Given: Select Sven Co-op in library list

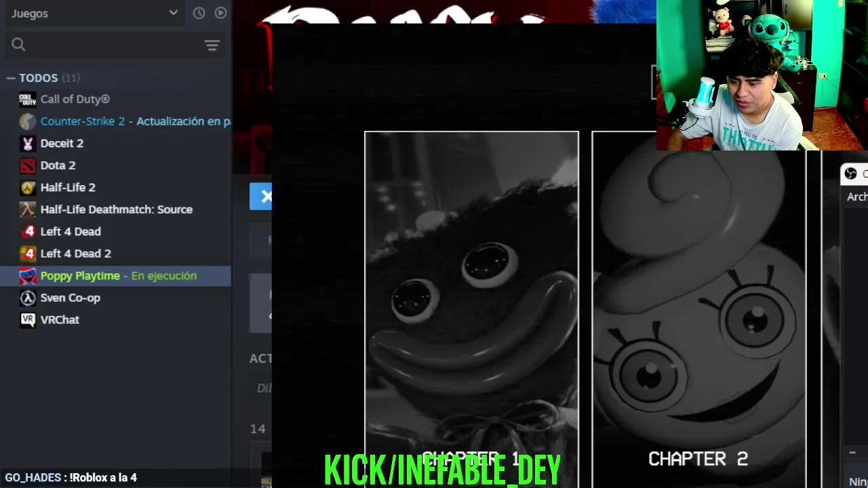Looking at the screenshot, I should point(70,298).
